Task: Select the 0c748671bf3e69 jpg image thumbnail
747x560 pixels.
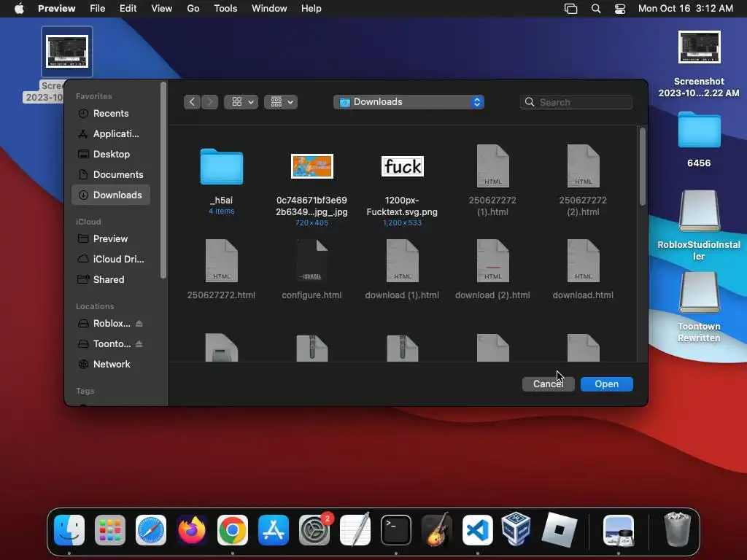Action: (312, 166)
